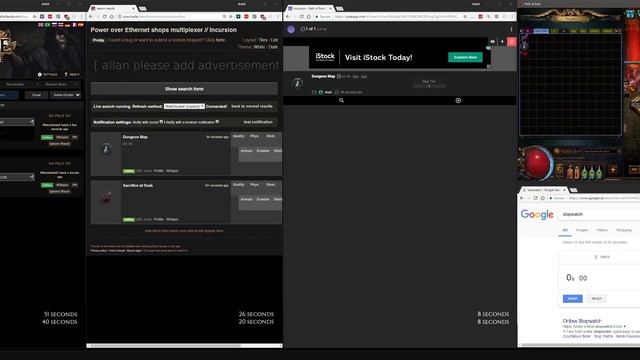The width and height of the screenshot is (640, 360).
Task: Toggle the browser notification checkbox
Action: tap(217, 122)
